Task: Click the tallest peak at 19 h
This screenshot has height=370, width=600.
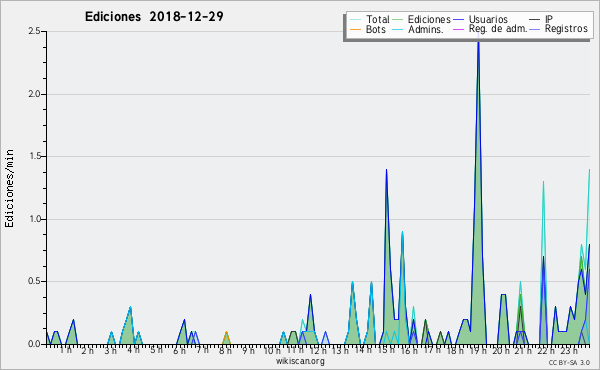Action: click(x=478, y=41)
